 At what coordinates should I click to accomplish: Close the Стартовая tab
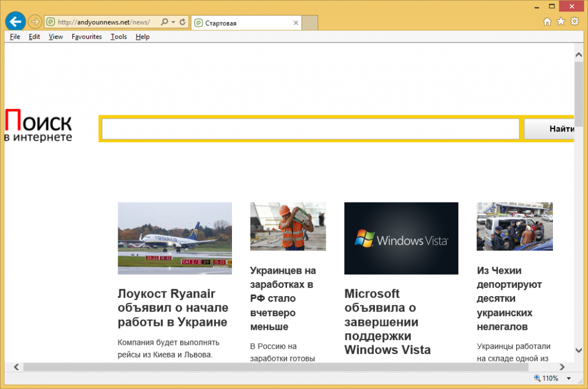click(x=296, y=23)
